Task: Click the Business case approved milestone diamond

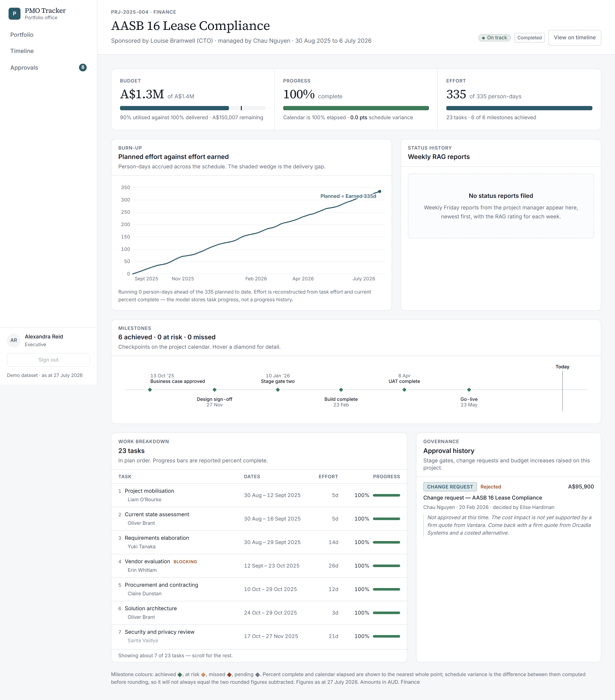Action: [150, 390]
